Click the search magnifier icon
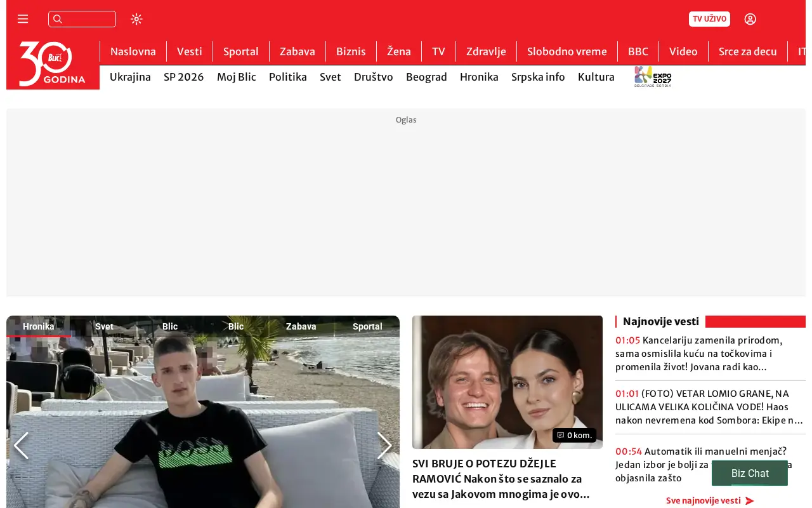The width and height of the screenshot is (812, 508). (x=58, y=19)
